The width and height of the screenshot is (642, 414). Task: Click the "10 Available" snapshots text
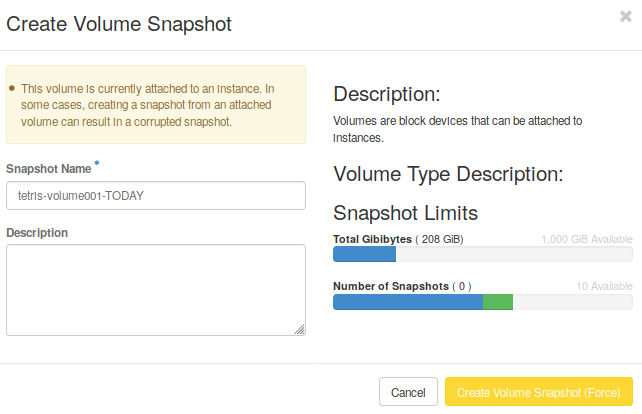[603, 286]
